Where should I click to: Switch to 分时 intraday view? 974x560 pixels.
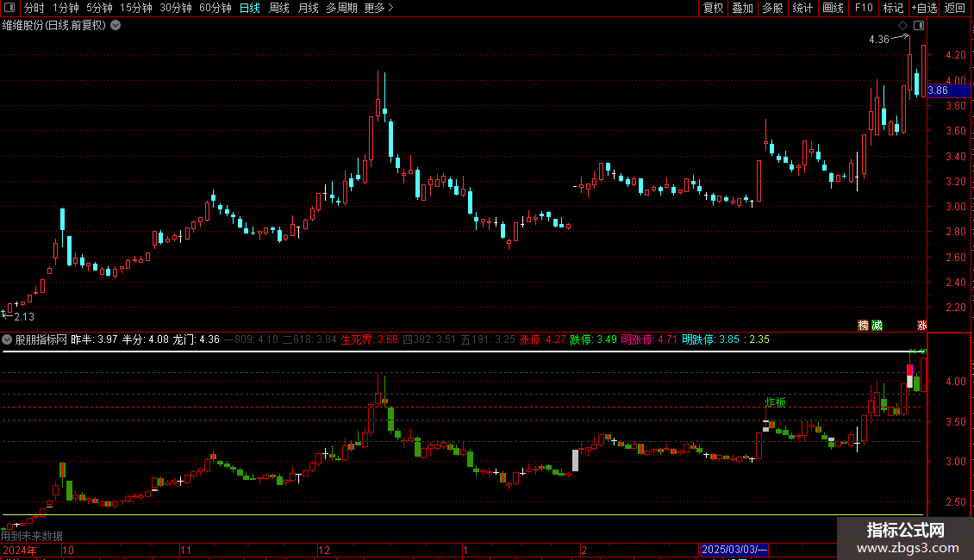coord(34,8)
